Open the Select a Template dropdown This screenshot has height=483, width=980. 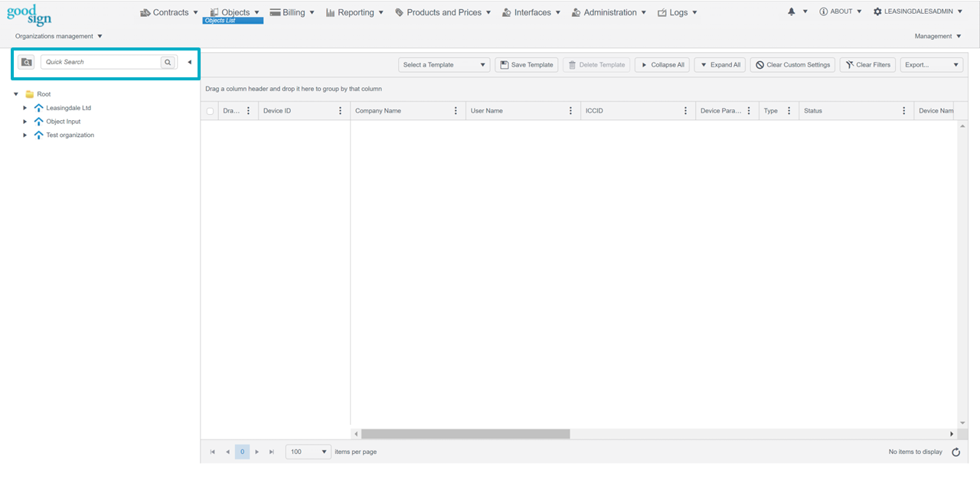point(444,65)
